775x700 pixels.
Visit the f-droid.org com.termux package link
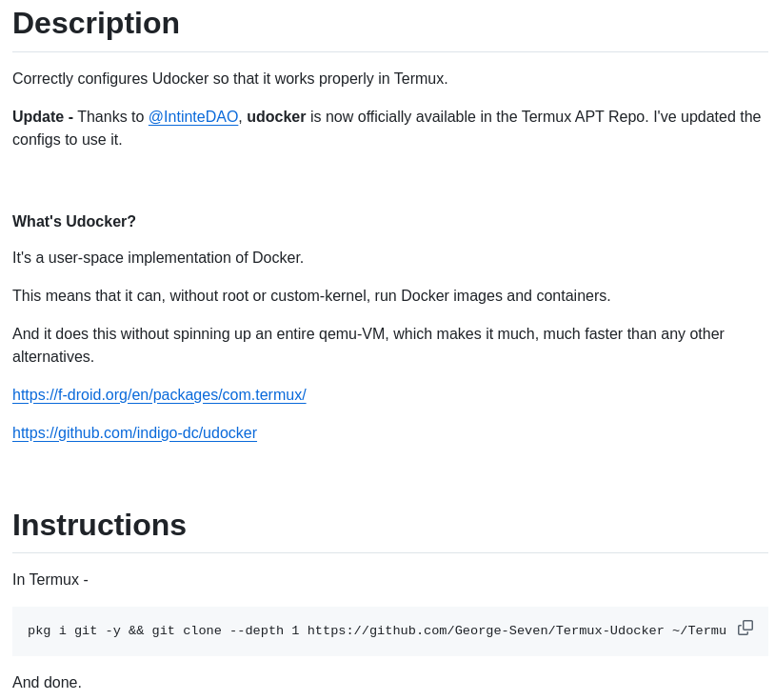point(159,394)
